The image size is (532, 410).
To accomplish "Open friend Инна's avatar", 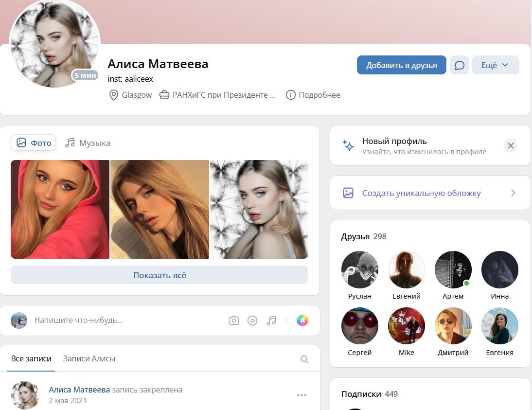I will pyautogui.click(x=500, y=269).
